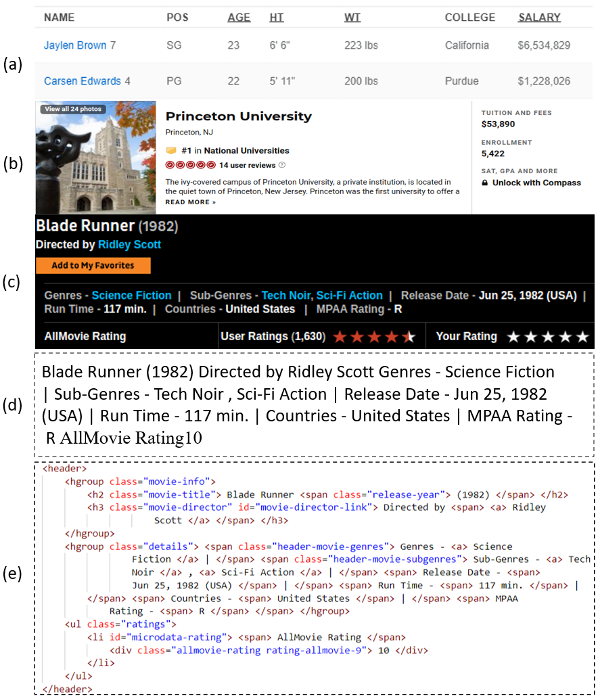This screenshot has width=600, height=700.
Task: Select the 223 lbs weight cell
Action: click(361, 45)
